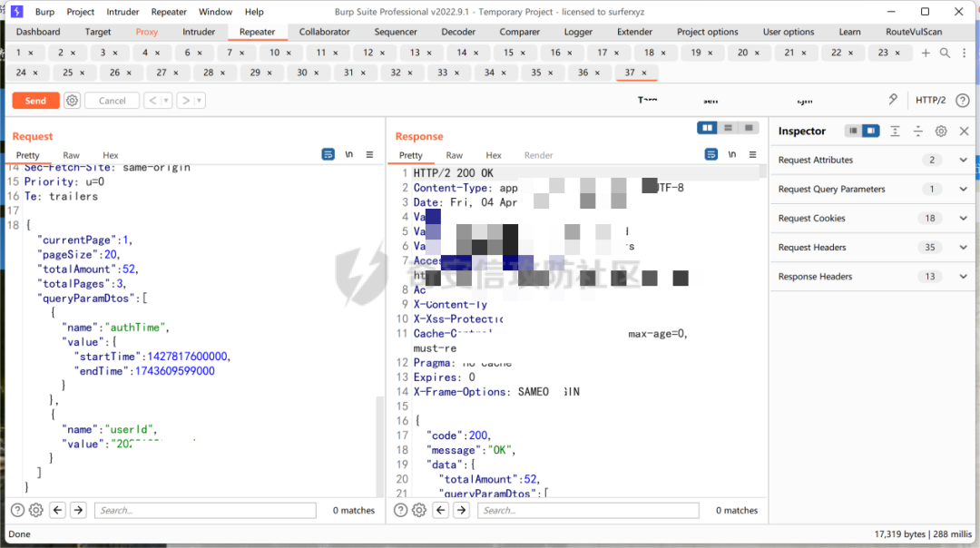
Task: Toggle response non-printable characters \n button
Action: click(732, 154)
